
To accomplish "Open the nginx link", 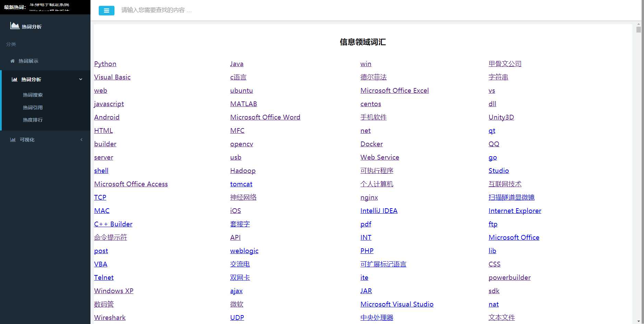I will 369,197.
